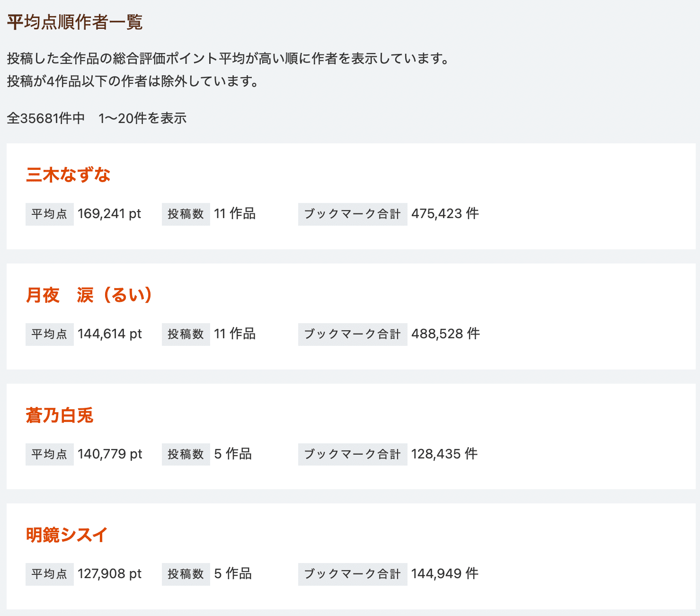This screenshot has height=616, width=700.
Task: Click the ブックマーク合計 badge under 明鏡シスイ
Action: (x=352, y=574)
